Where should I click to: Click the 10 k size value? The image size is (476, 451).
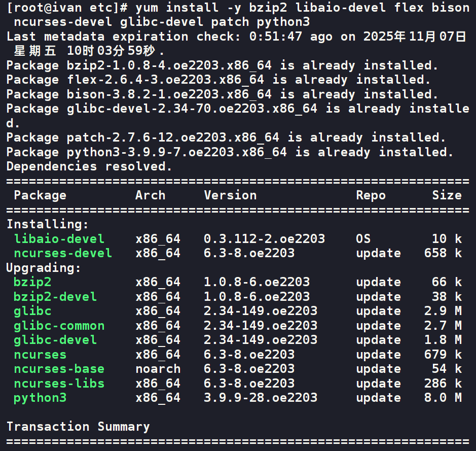(447, 239)
